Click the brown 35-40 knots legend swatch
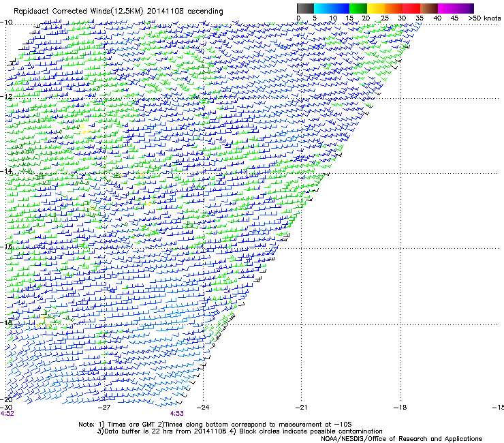The image size is (504, 443). tap(429, 8)
